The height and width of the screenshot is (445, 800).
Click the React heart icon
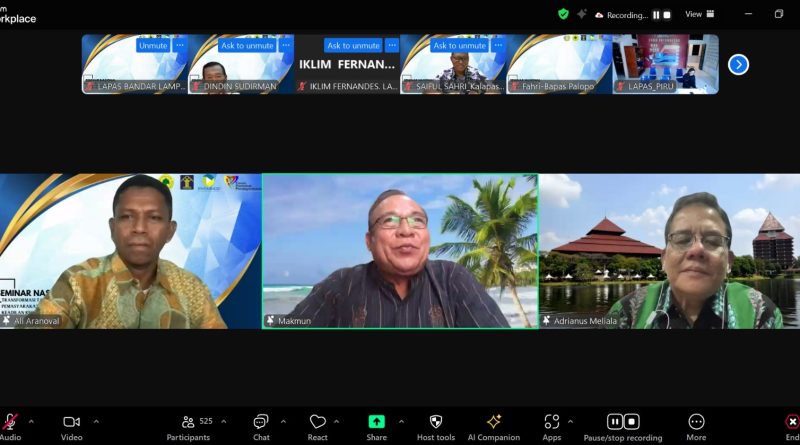point(318,422)
